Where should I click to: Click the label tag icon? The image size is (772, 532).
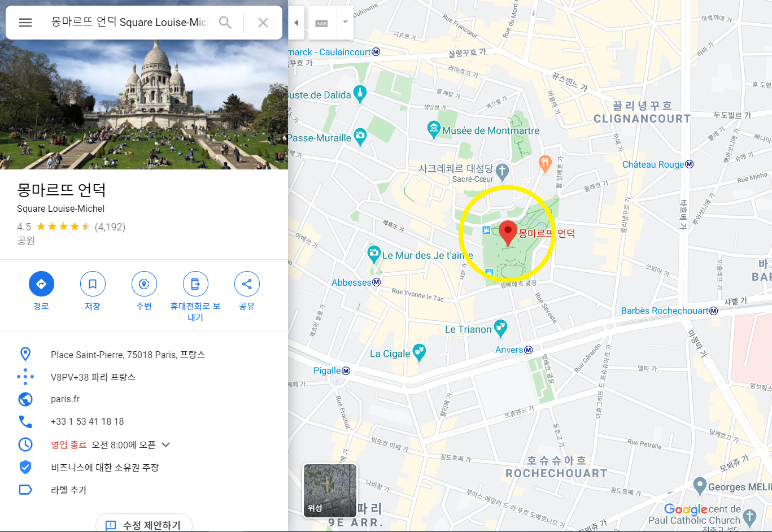pos(25,490)
